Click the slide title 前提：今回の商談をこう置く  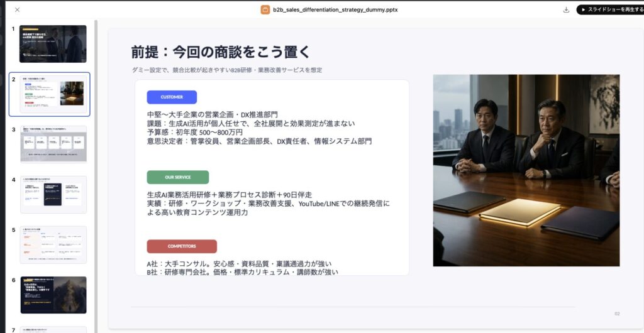click(x=221, y=53)
